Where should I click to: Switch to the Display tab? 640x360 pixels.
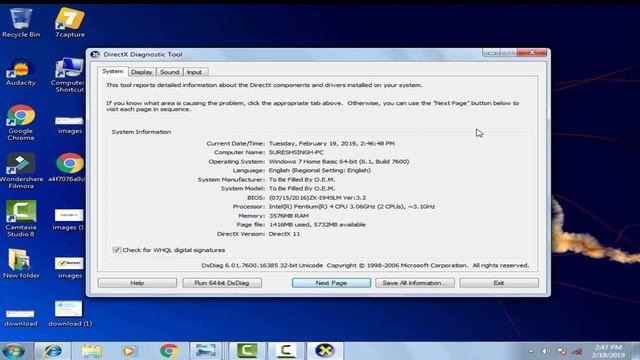coord(142,72)
